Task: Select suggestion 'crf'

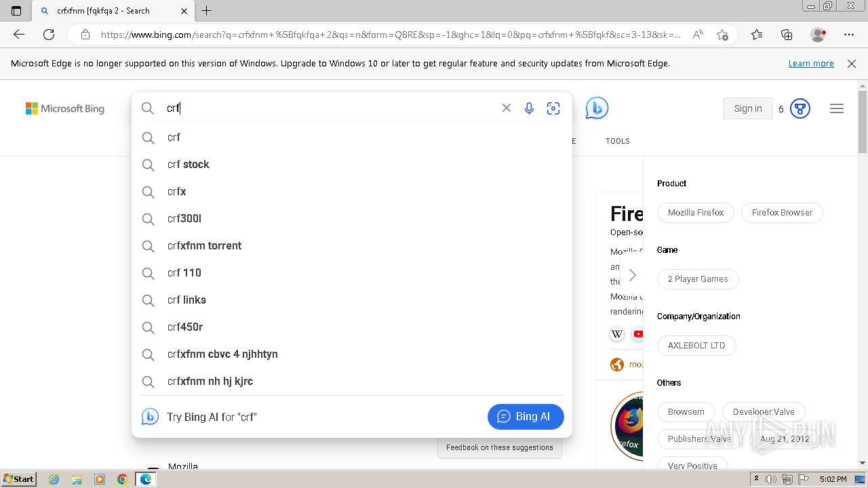Action: 352,137
